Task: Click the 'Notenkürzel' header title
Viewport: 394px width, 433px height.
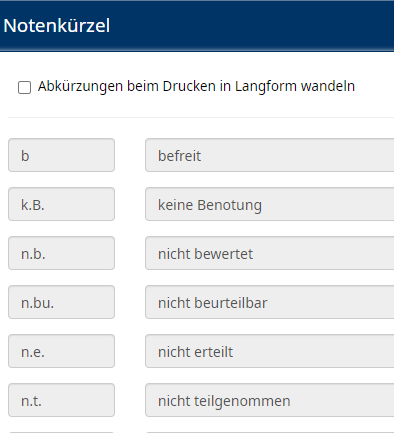Action: (57, 26)
